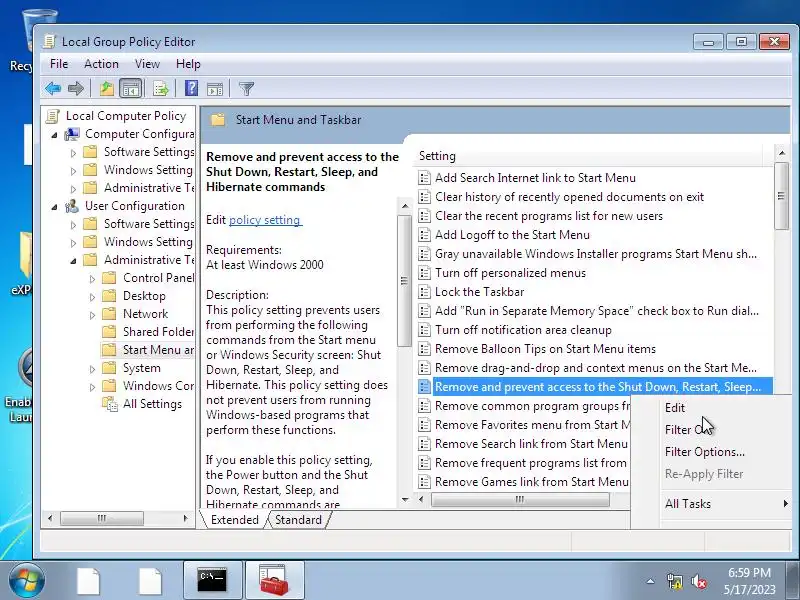Open the blue Help toolbar icon
The width and height of the screenshot is (800, 600).
point(191,88)
